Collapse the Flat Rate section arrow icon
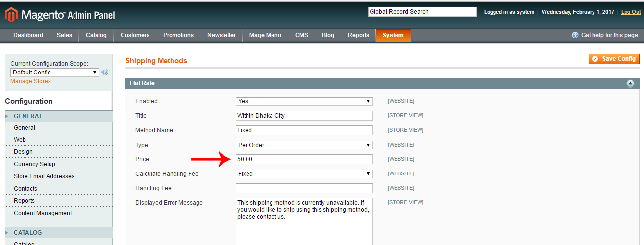644x245 pixels. point(630,84)
